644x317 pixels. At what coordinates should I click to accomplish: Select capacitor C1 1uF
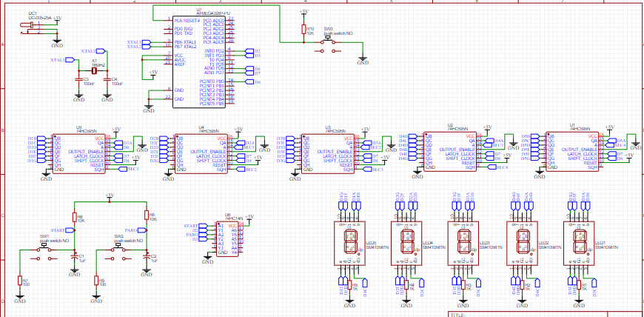click(x=74, y=256)
